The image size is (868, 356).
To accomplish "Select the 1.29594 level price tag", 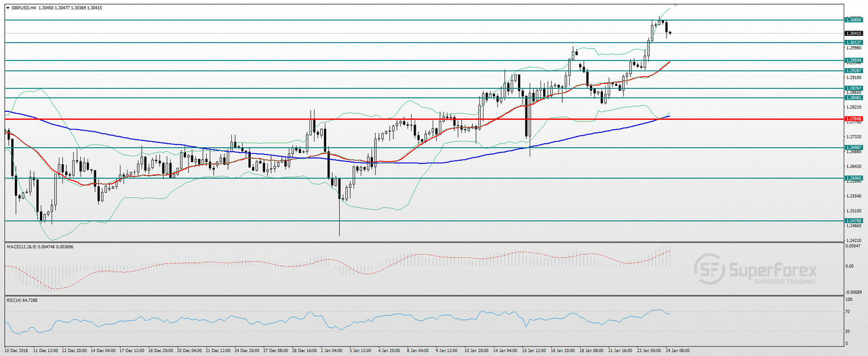I will (x=853, y=60).
